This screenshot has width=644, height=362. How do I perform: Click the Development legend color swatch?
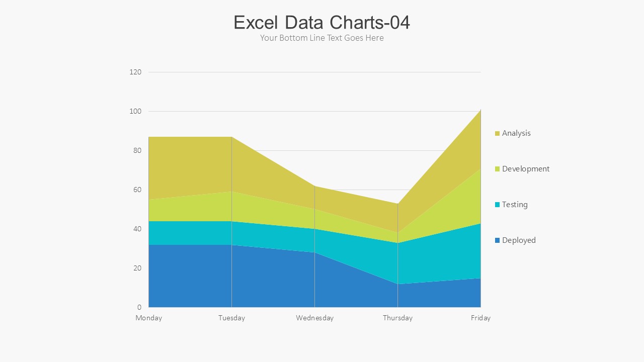497,169
